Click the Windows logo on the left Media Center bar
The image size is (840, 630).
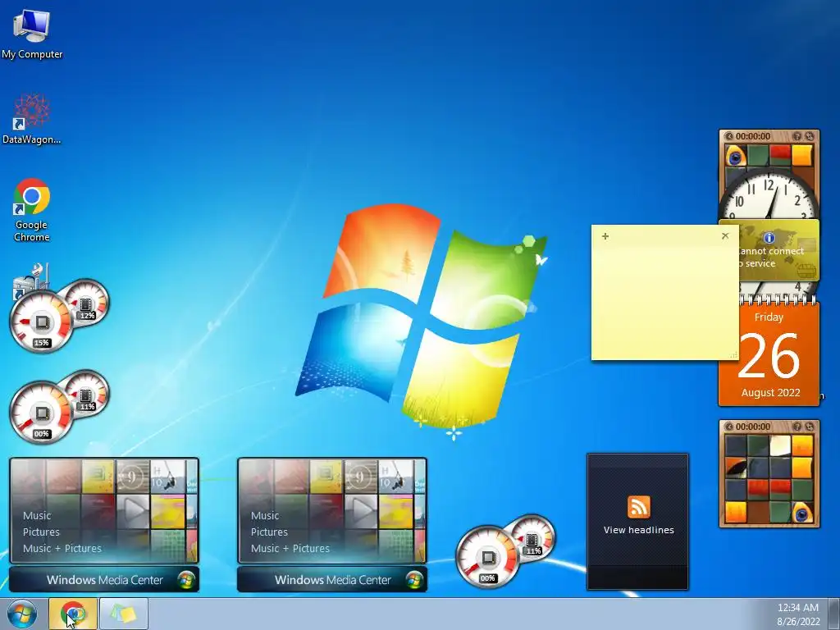186,580
